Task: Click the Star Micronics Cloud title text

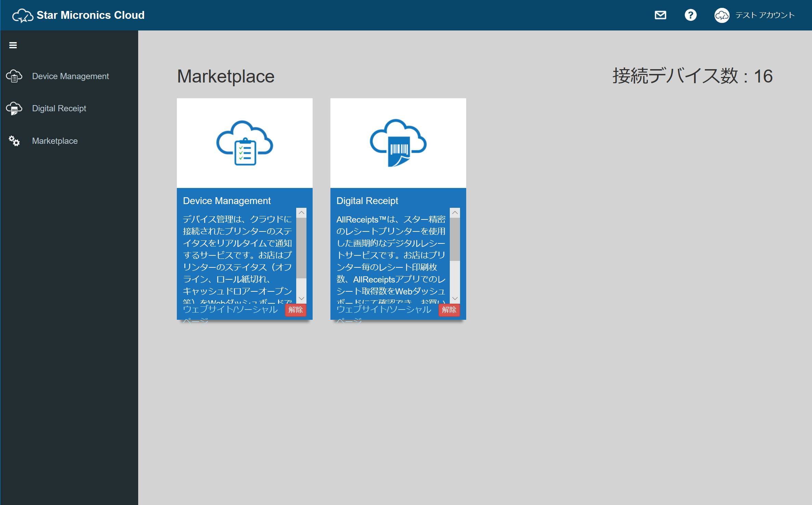Action: click(91, 15)
